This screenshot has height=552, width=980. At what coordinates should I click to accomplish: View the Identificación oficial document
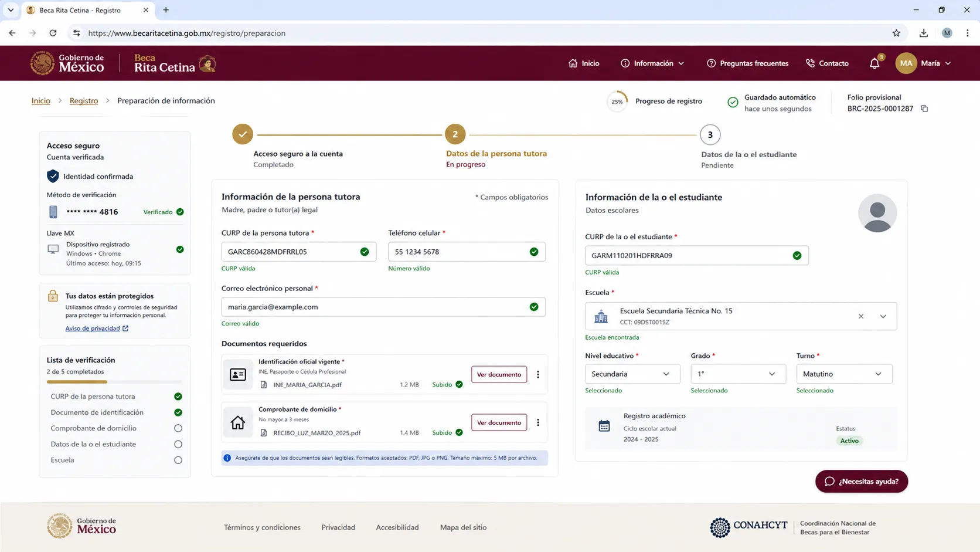499,374
